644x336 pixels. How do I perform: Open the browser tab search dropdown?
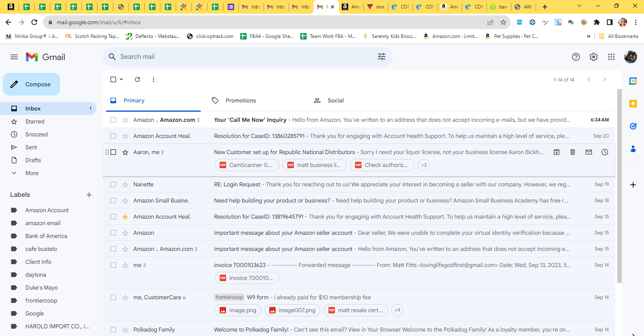point(580,6)
